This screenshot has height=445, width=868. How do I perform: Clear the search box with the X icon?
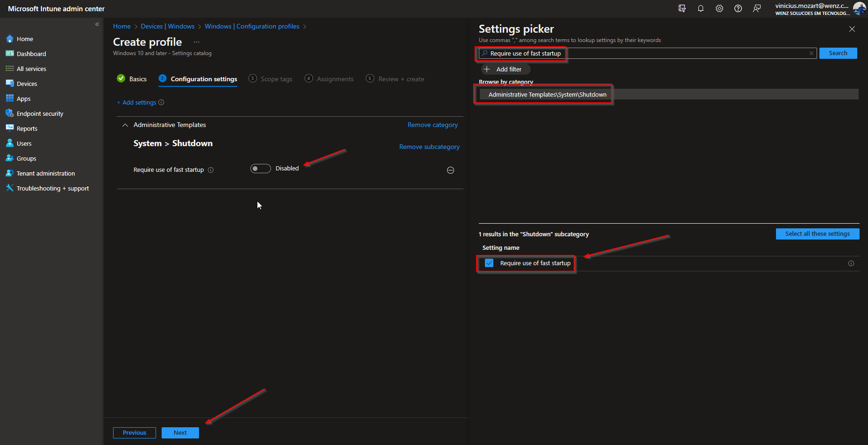pyautogui.click(x=811, y=53)
